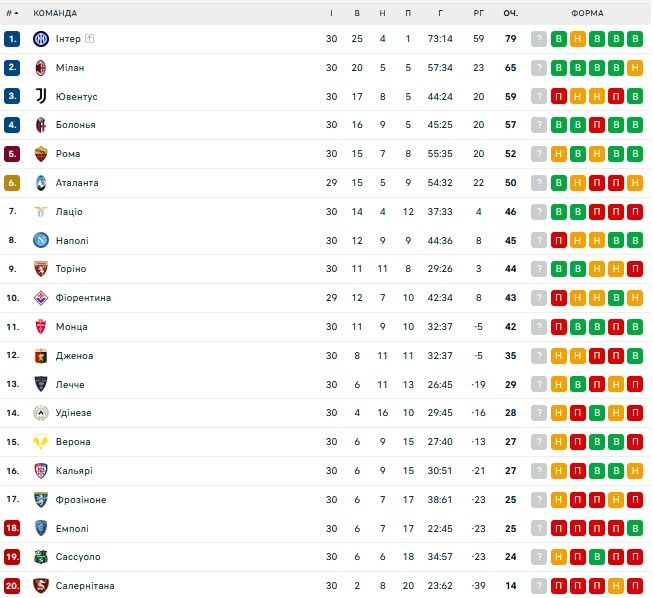Click Empoli's green win form badge
The height and width of the screenshot is (598, 653).
(x=635, y=528)
